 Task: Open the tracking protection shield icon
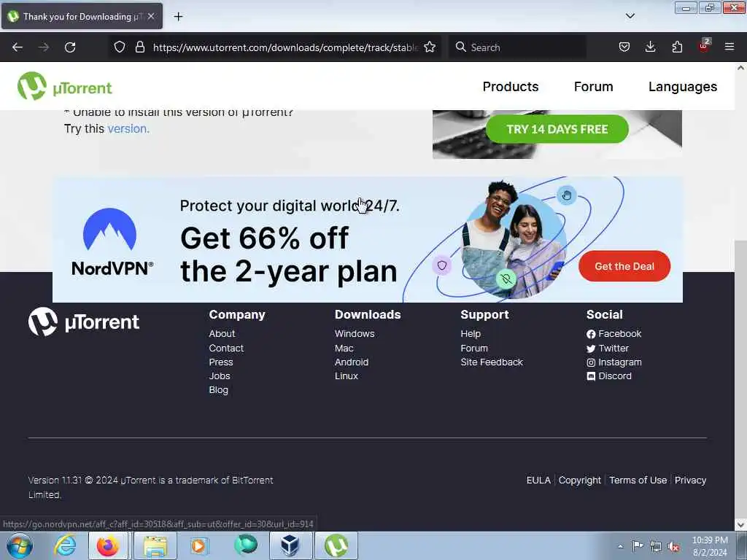(x=120, y=47)
